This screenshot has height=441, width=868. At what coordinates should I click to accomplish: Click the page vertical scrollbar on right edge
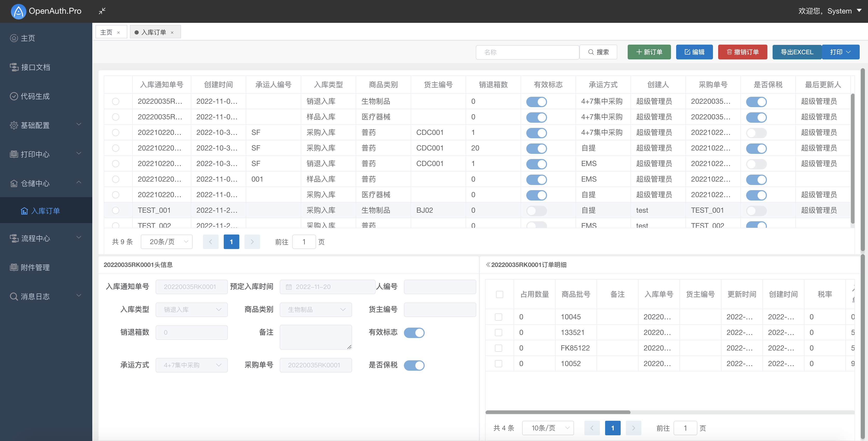pos(863,160)
